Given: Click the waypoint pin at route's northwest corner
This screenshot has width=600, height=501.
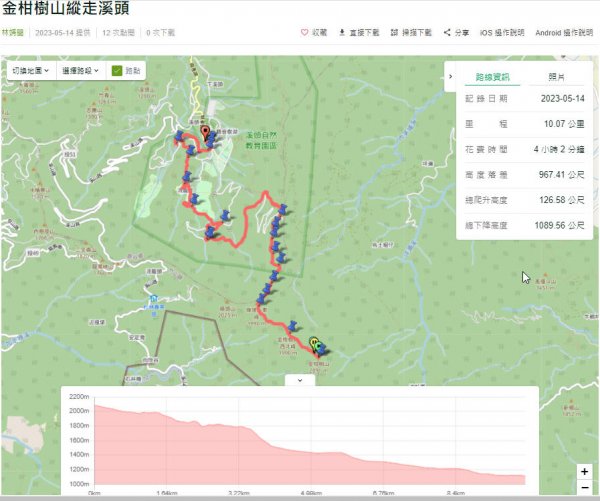Looking at the screenshot, I should click(x=179, y=136).
